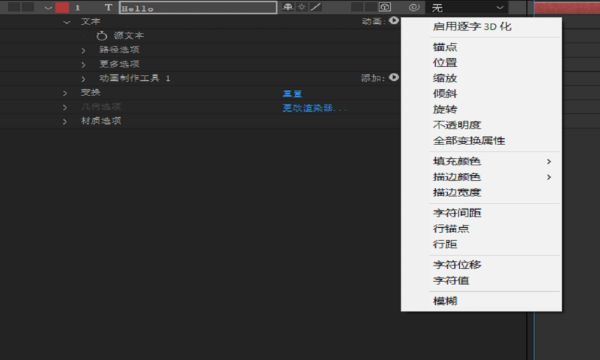The height and width of the screenshot is (360, 600).
Task: Click the 重置 reset link
Action: 292,94
